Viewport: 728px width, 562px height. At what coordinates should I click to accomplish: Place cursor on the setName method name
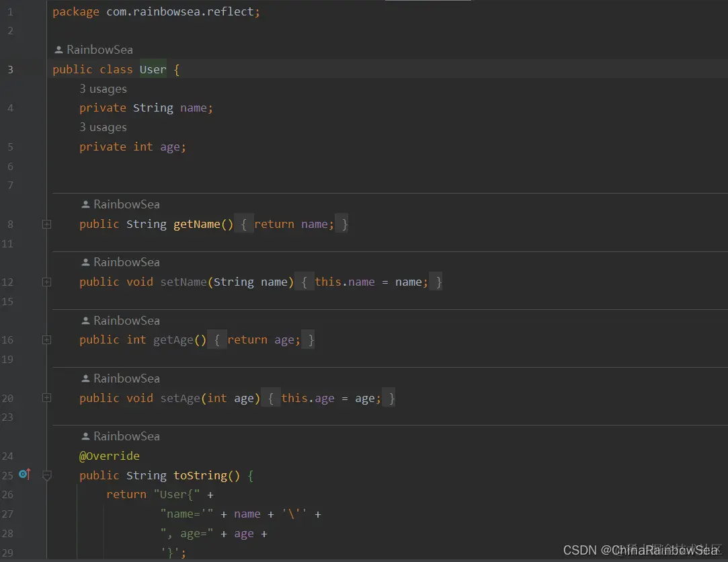[184, 282]
